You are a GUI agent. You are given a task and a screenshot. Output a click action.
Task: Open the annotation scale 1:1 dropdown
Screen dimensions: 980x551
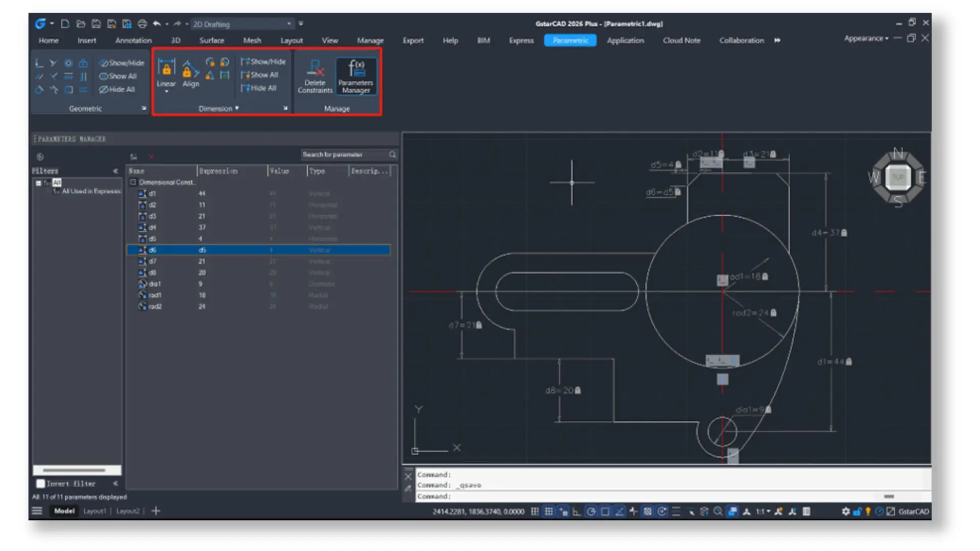[763, 511]
